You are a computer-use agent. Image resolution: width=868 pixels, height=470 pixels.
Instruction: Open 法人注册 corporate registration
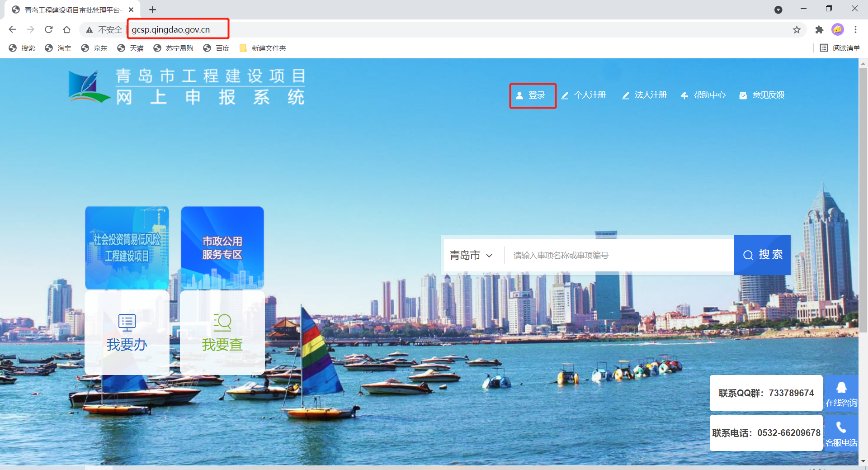tap(645, 95)
